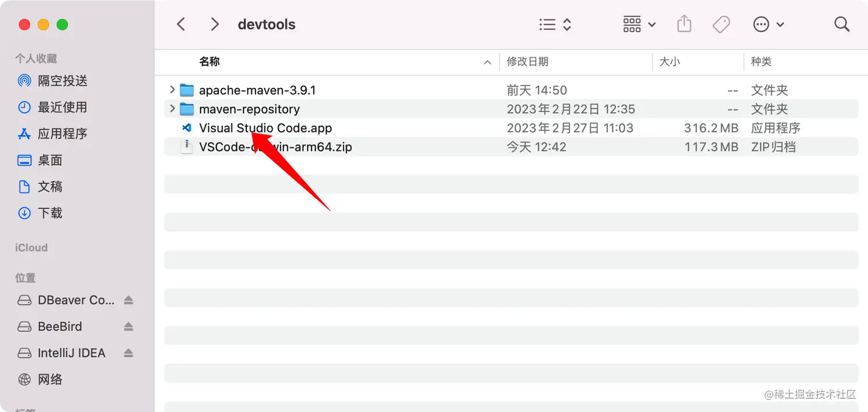The height and width of the screenshot is (412, 868).
Task: Click the Tags icon in the toolbar
Action: pos(722,24)
